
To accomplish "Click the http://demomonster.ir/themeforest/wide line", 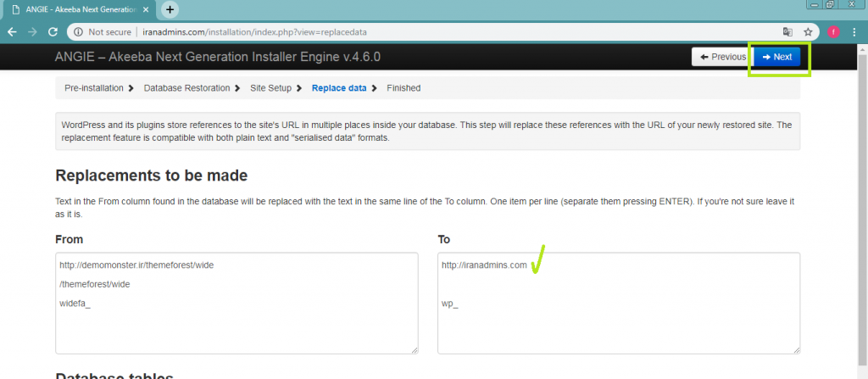I will pyautogui.click(x=136, y=265).
